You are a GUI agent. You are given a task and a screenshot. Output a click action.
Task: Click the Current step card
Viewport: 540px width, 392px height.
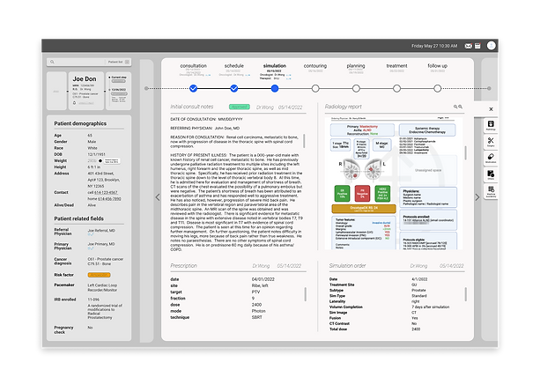click(x=118, y=91)
